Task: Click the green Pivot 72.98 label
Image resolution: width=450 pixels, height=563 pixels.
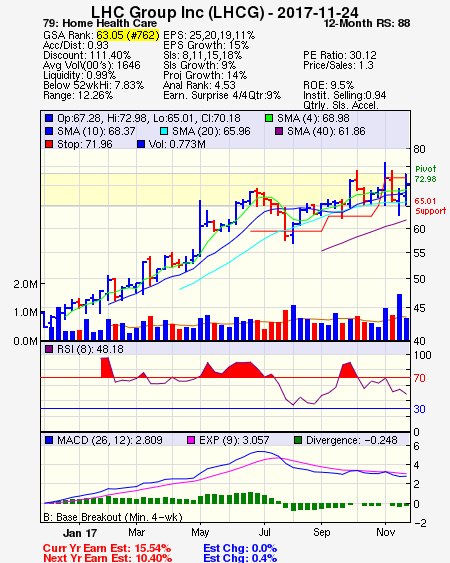Action: (426, 174)
